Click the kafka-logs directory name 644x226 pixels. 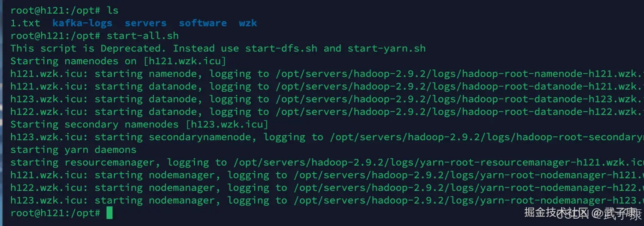tap(82, 23)
